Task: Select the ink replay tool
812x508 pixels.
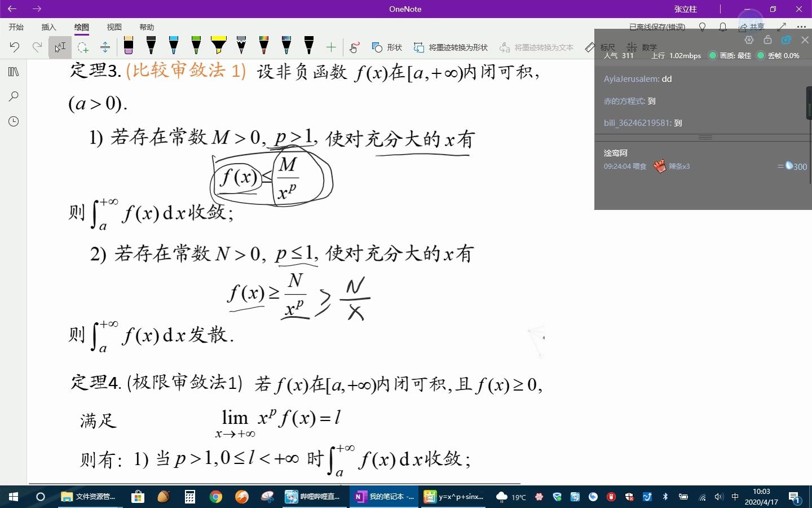Action: 354,47
